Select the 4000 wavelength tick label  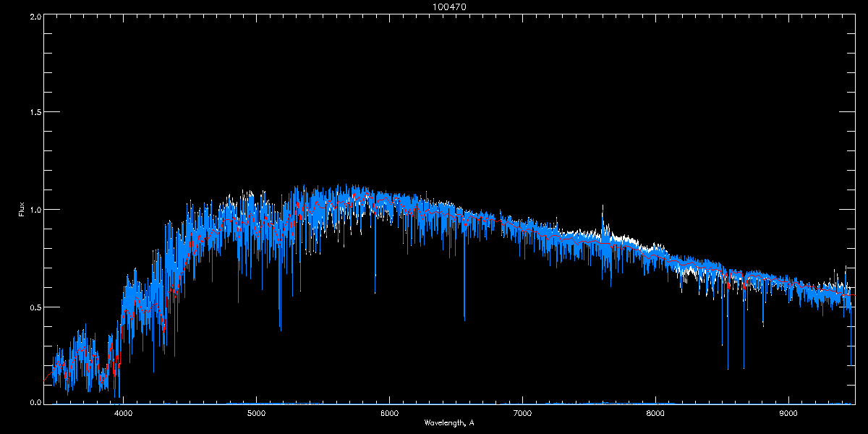[x=123, y=414]
